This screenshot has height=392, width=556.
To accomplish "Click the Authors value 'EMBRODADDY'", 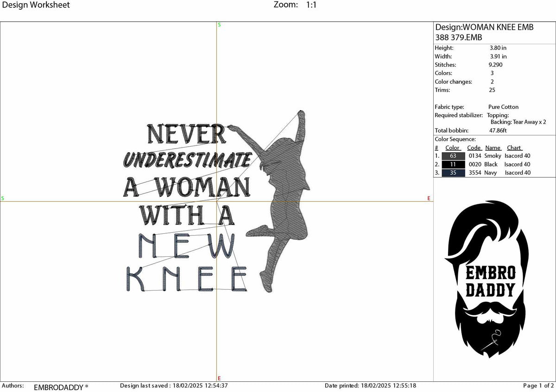I will pos(59,387).
